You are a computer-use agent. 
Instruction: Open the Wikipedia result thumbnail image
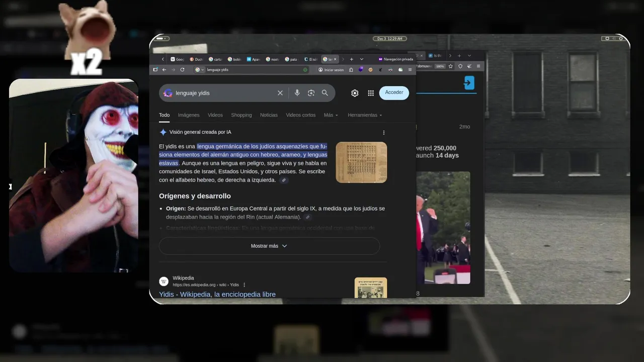point(371,288)
